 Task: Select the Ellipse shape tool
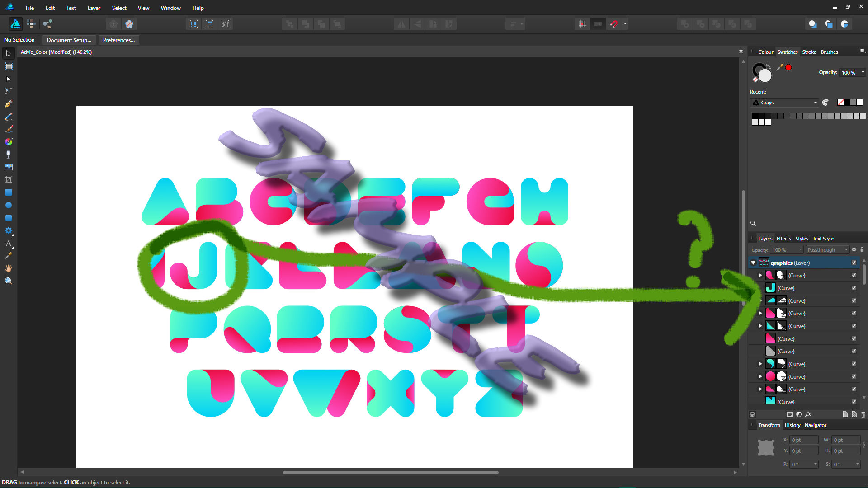[8, 205]
